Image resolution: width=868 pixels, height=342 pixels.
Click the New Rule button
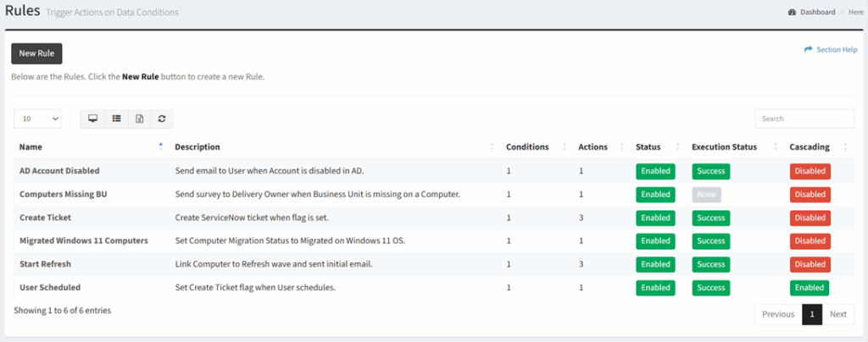[36, 53]
